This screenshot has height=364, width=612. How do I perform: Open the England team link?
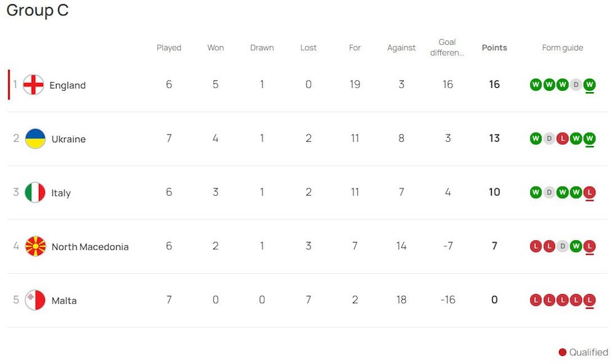pos(68,85)
